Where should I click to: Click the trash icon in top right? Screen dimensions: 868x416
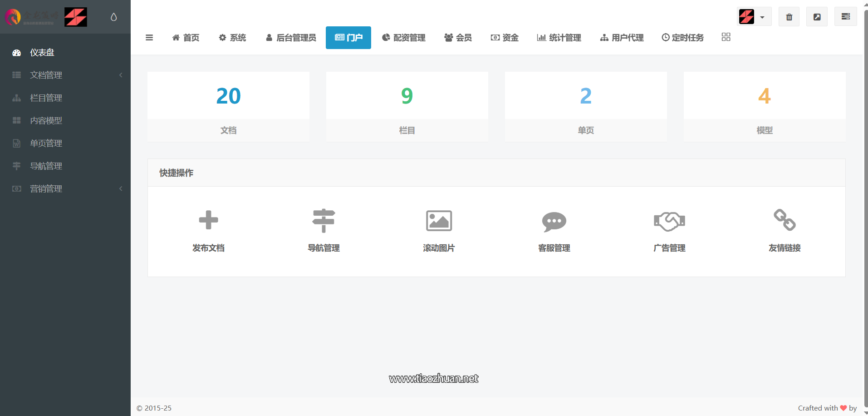point(789,16)
